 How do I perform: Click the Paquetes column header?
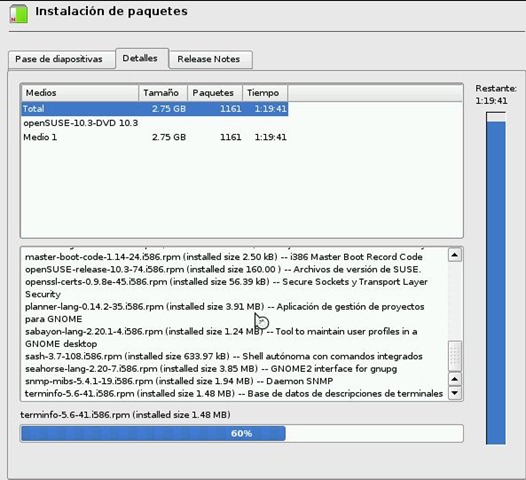click(x=215, y=93)
